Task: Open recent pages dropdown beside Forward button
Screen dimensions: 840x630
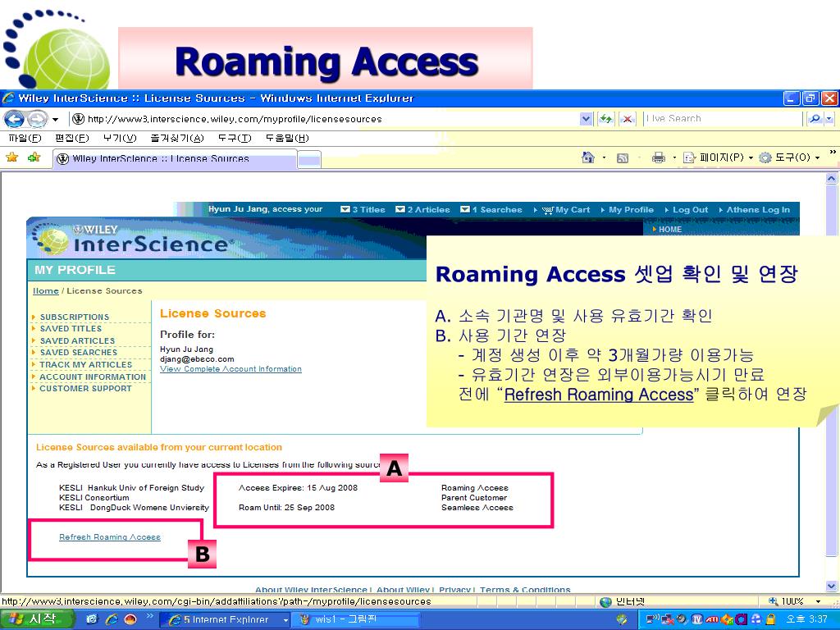Action: [55, 119]
